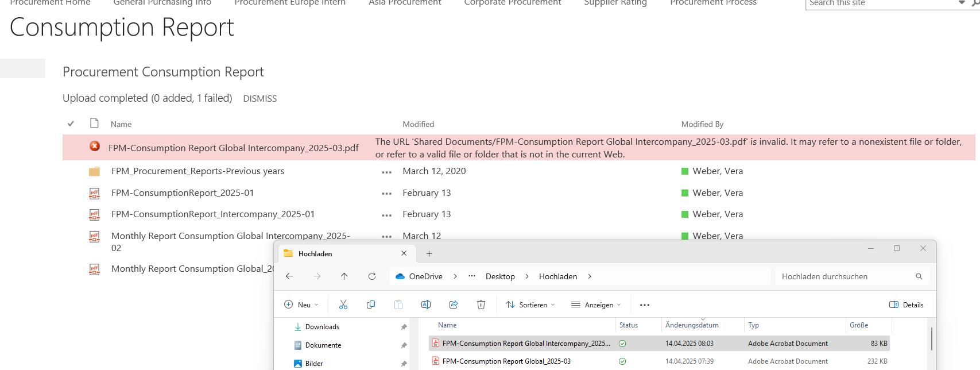Select Downloads in Explorer navigation pane
Image resolution: width=980 pixels, height=370 pixels.
pyautogui.click(x=322, y=327)
